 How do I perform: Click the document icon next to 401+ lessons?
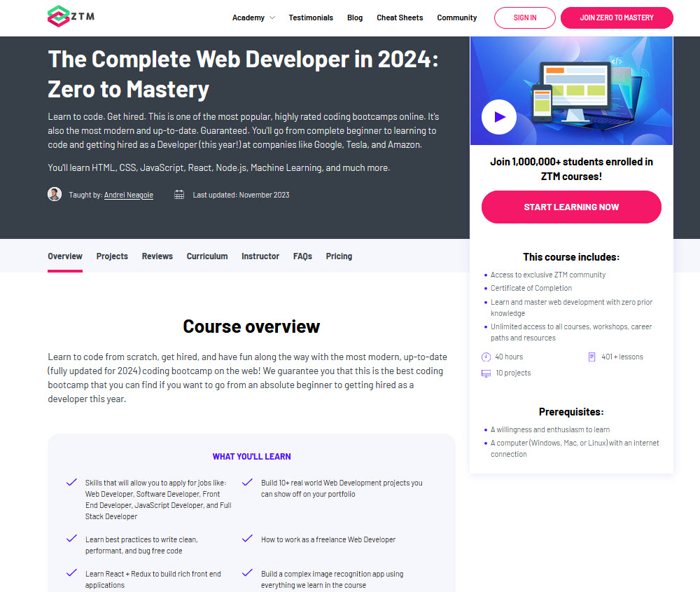click(592, 357)
